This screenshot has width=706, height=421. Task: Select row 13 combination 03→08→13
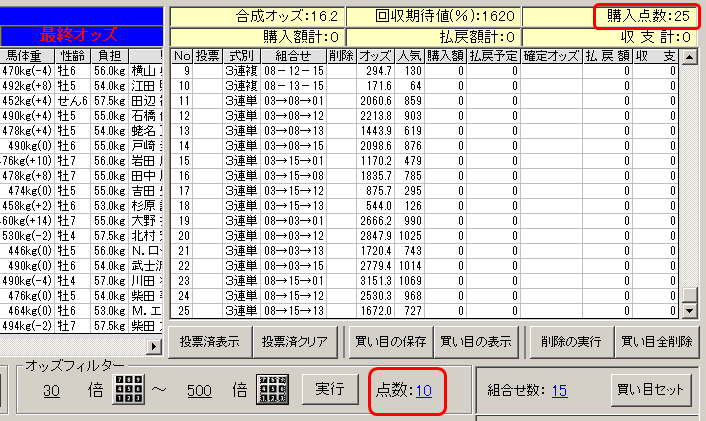294,131
